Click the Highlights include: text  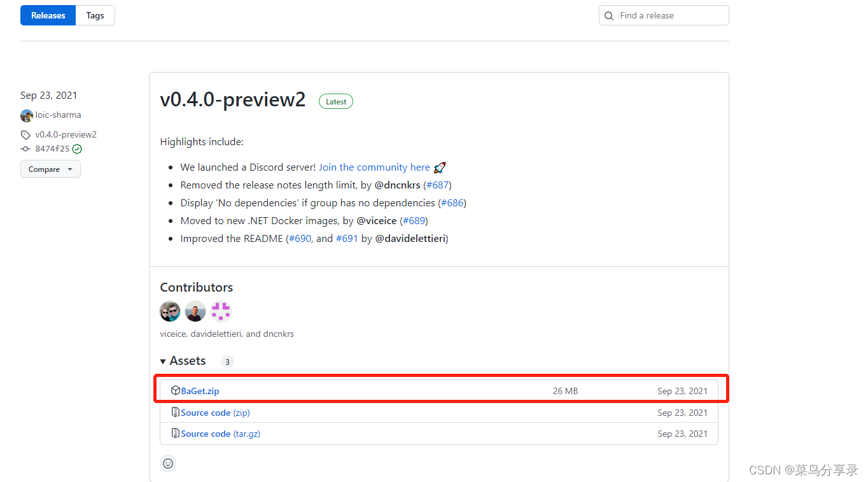202,142
